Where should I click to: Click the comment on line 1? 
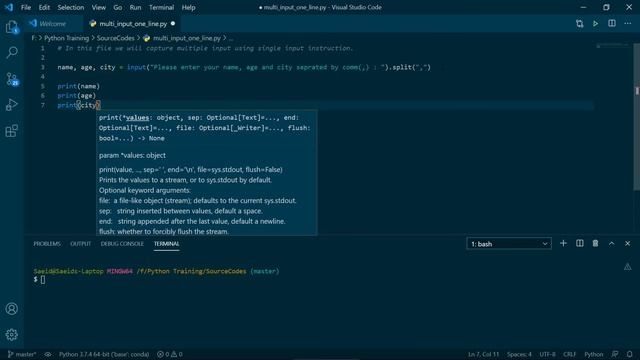coord(205,48)
